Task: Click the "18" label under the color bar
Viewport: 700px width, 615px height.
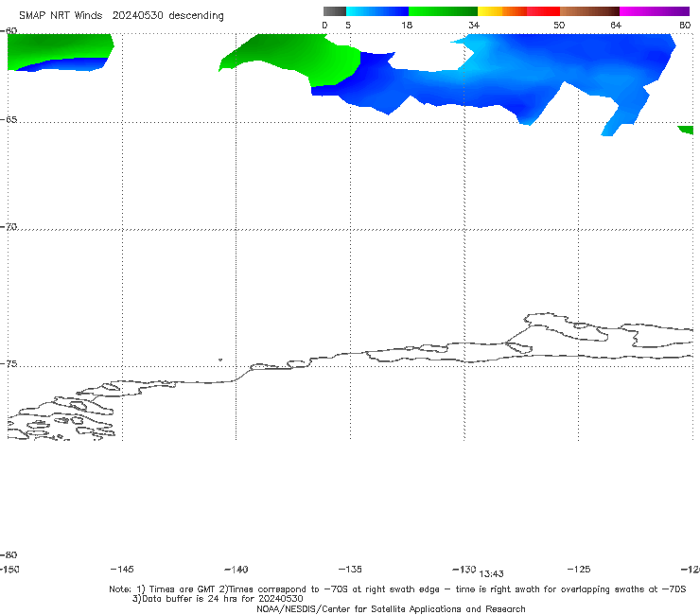Action: pyautogui.click(x=407, y=26)
